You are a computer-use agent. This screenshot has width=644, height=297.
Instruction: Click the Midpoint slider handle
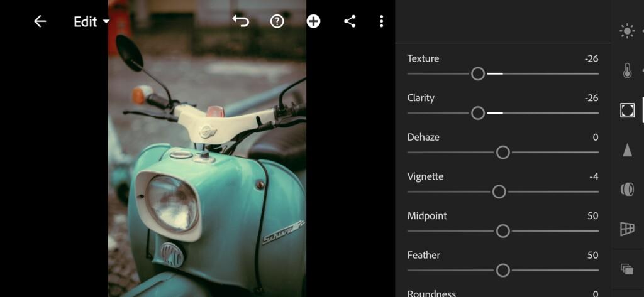coord(502,231)
